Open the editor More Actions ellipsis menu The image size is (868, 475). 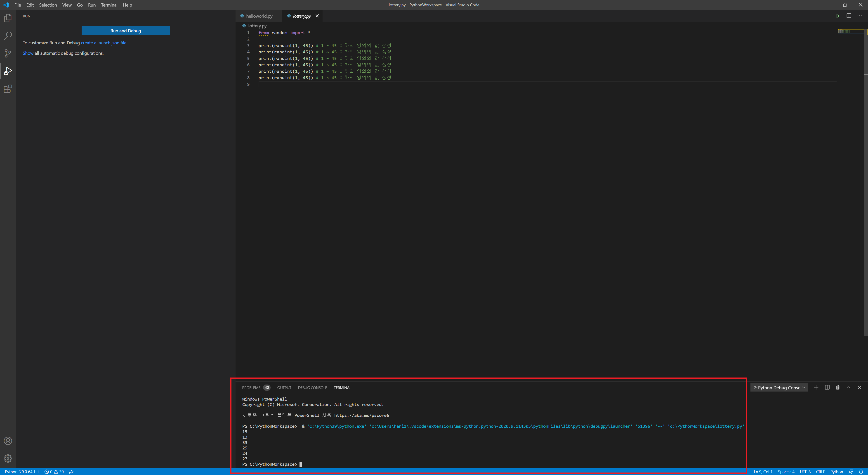(860, 16)
